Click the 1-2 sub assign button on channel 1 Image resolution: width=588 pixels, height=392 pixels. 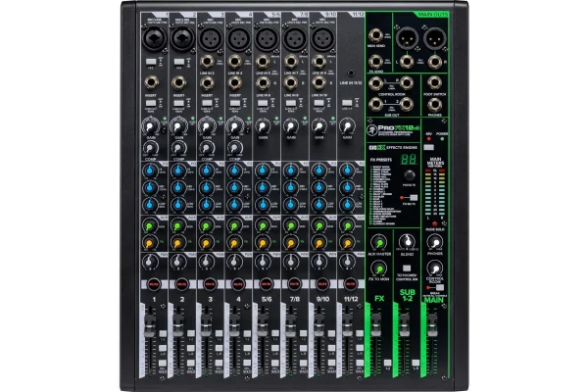coord(163,333)
